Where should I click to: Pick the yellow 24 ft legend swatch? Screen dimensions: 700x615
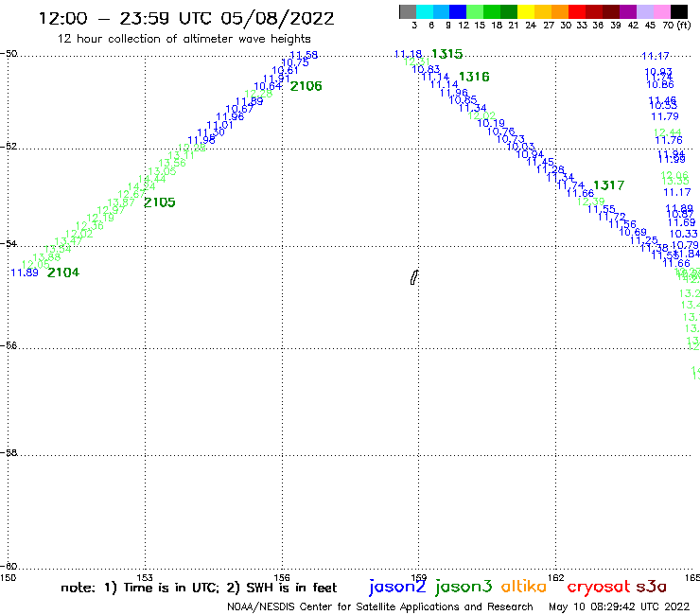coord(526,11)
